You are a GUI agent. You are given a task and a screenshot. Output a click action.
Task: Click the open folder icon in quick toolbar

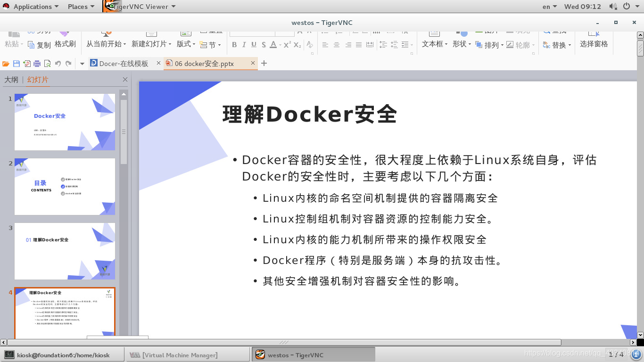[6, 64]
